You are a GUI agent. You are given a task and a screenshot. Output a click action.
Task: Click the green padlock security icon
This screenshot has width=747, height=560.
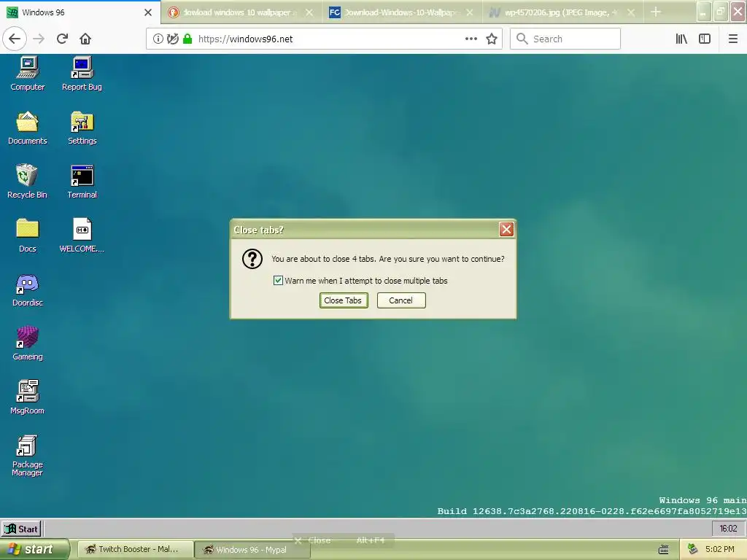(187, 39)
